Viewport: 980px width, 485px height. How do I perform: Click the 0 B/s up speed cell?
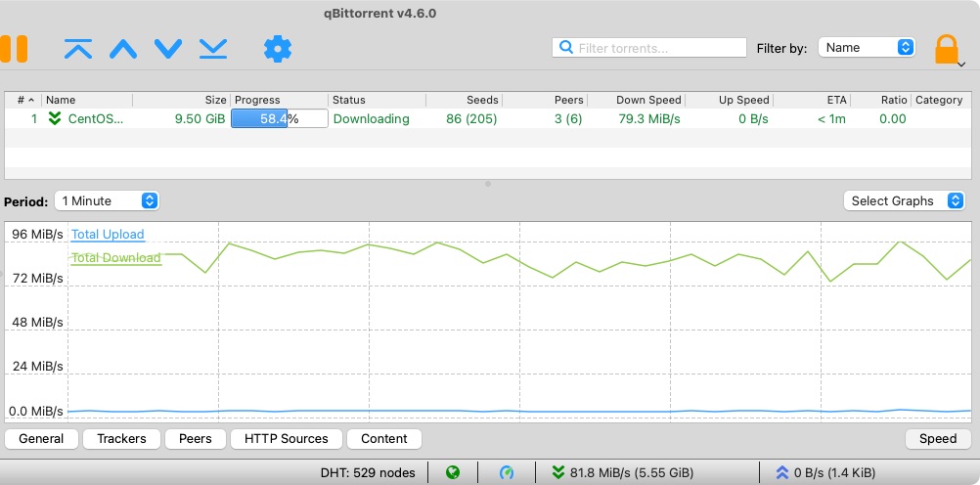[753, 118]
